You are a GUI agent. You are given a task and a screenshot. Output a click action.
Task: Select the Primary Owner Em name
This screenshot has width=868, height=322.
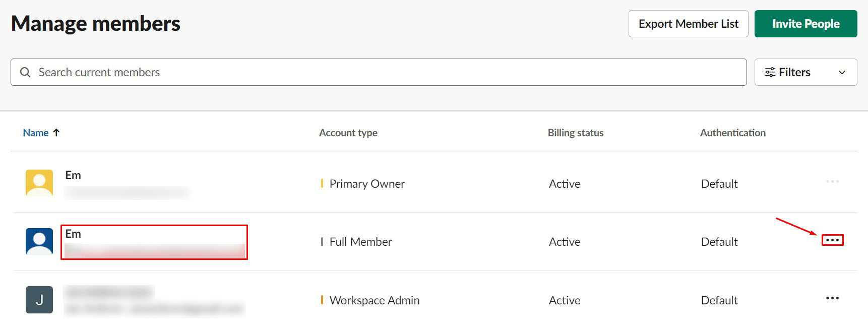(73, 175)
